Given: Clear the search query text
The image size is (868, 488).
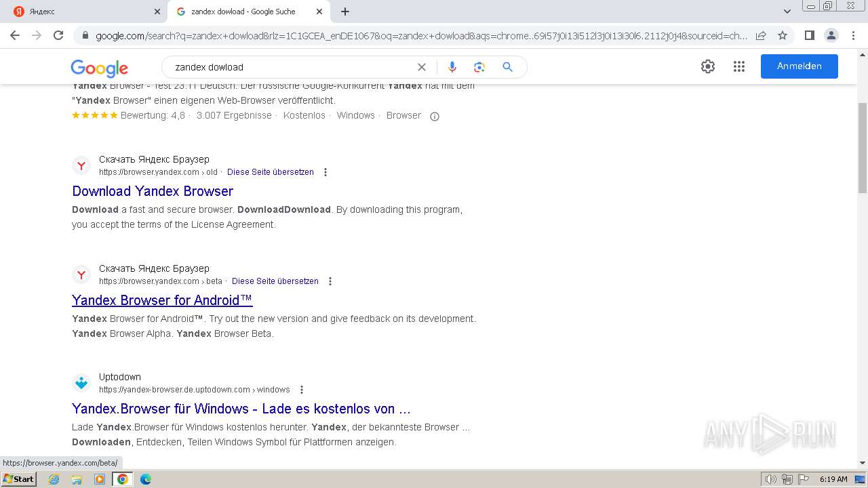Looking at the screenshot, I should pyautogui.click(x=422, y=67).
